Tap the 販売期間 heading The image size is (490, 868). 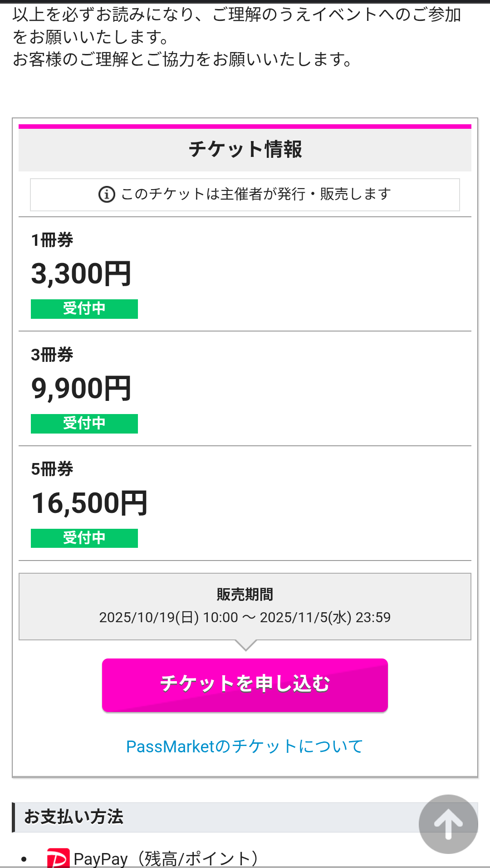[x=245, y=594]
